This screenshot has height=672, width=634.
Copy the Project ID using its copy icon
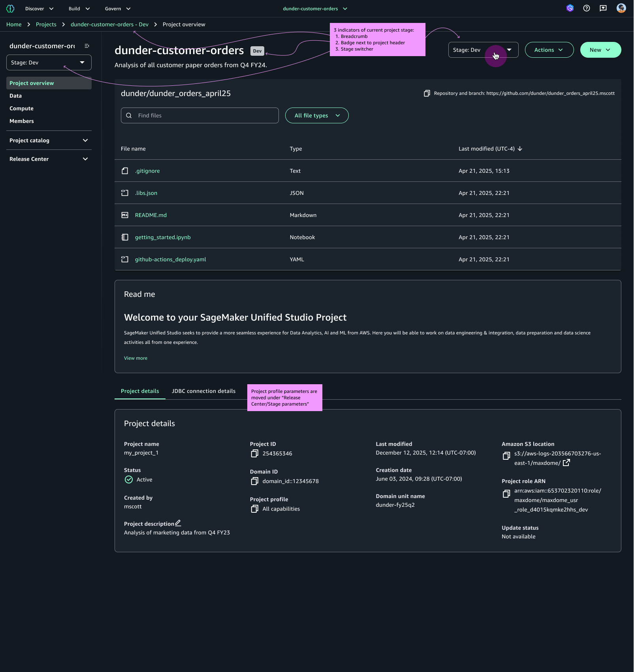pyautogui.click(x=255, y=453)
